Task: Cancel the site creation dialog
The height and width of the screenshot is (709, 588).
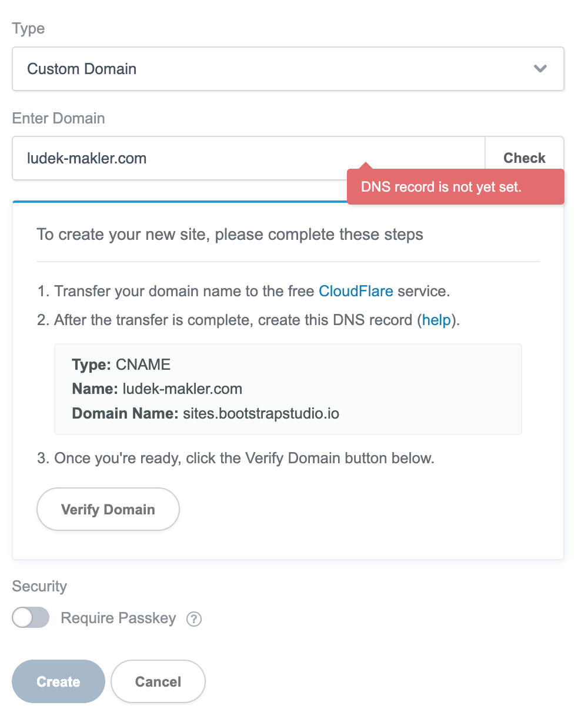Action: pyautogui.click(x=158, y=681)
